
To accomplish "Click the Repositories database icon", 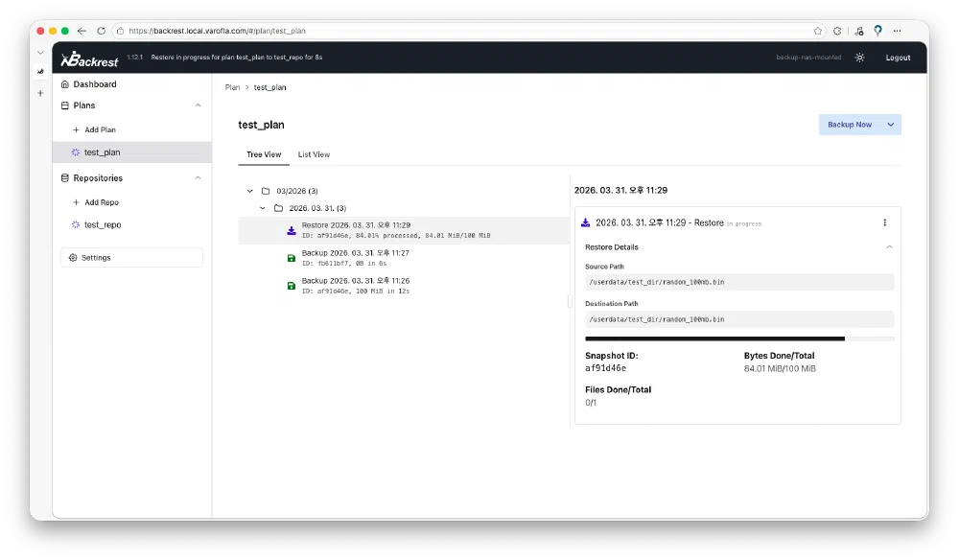I will point(65,178).
